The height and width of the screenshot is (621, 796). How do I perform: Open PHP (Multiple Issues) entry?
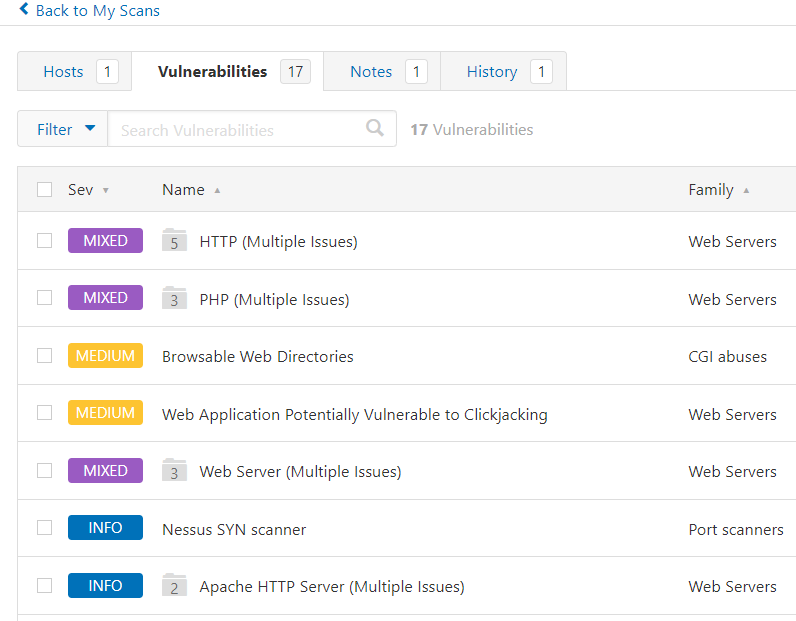[274, 300]
